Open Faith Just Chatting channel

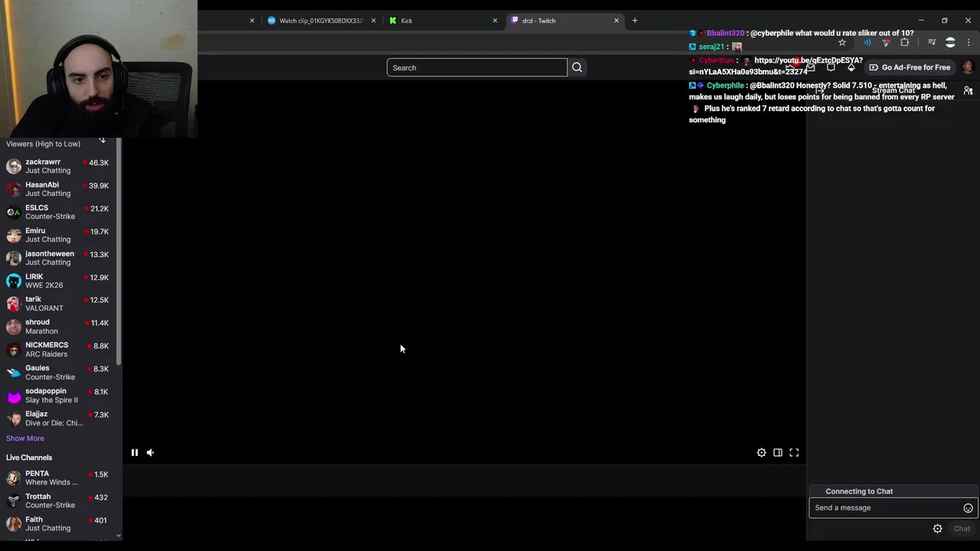58,524
